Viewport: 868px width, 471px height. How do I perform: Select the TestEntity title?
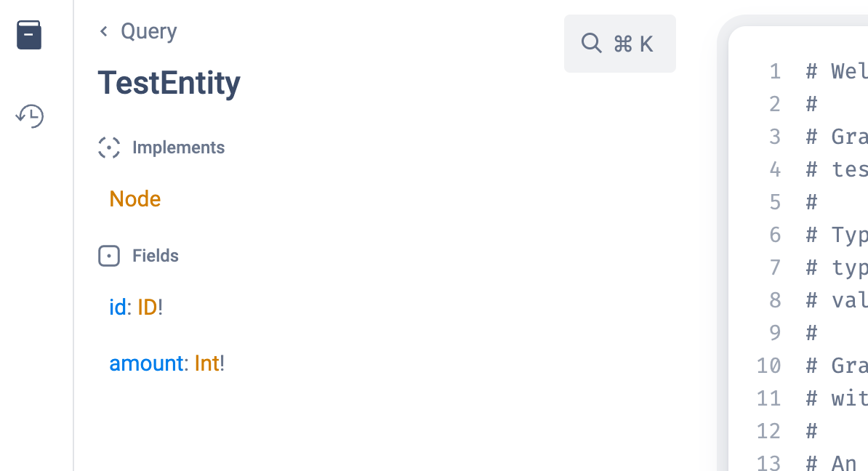(169, 83)
